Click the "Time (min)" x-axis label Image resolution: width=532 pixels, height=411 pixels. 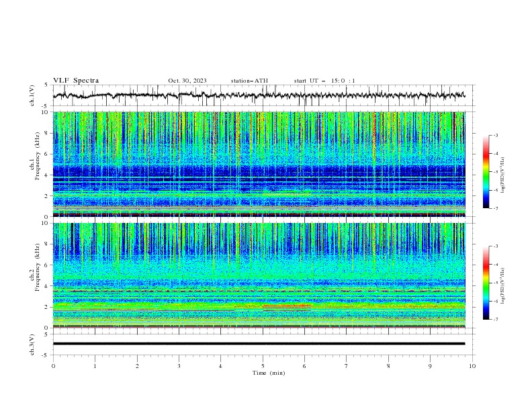269,373
